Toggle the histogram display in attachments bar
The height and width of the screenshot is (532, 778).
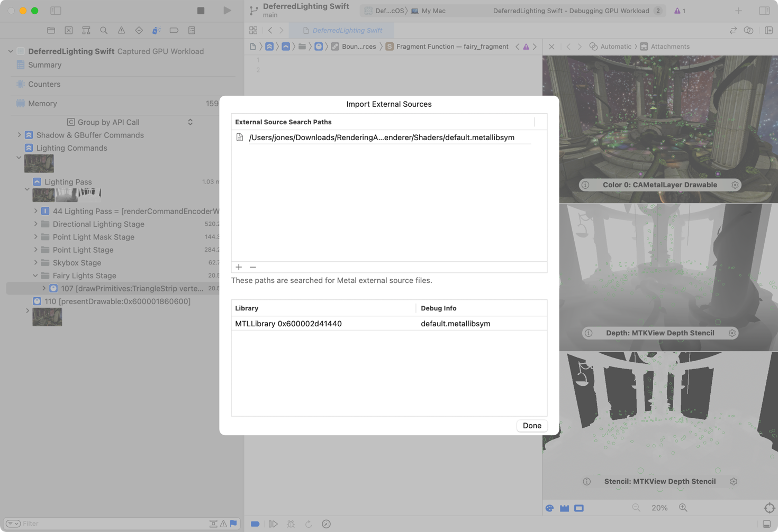point(565,508)
